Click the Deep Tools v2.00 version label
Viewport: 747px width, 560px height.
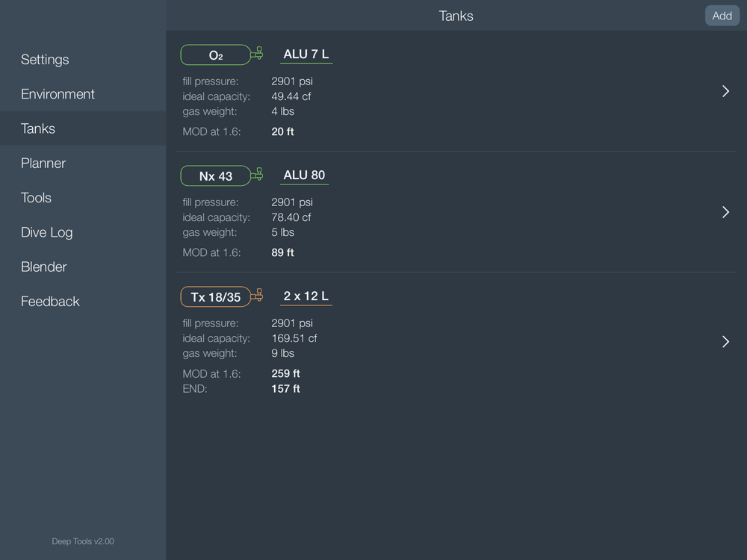pos(83,541)
